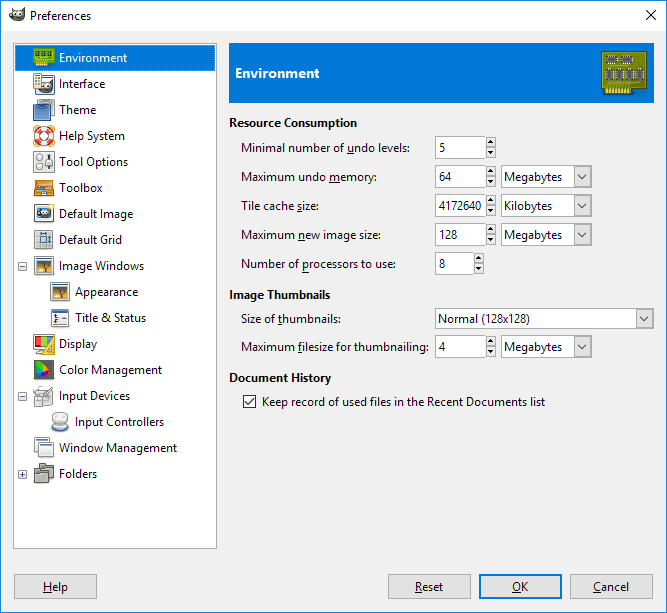Select the Theme icon in sidebar
Screen dimensions: 667x613
tap(44, 110)
